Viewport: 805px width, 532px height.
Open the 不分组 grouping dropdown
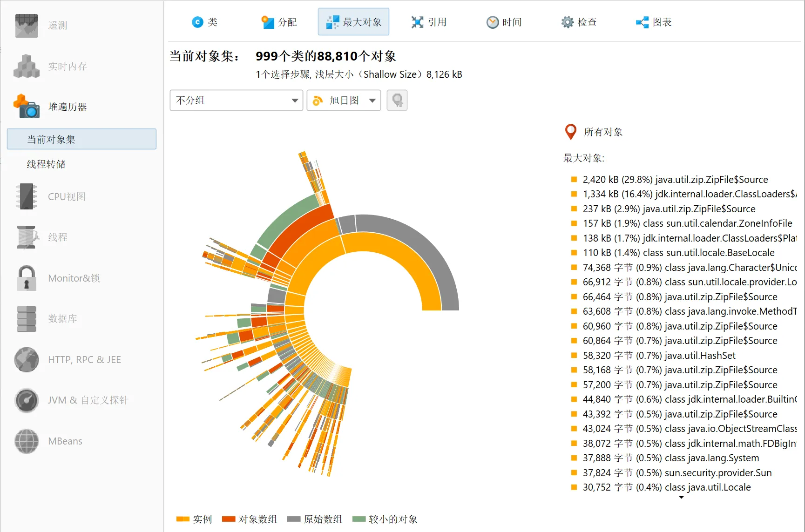point(235,100)
